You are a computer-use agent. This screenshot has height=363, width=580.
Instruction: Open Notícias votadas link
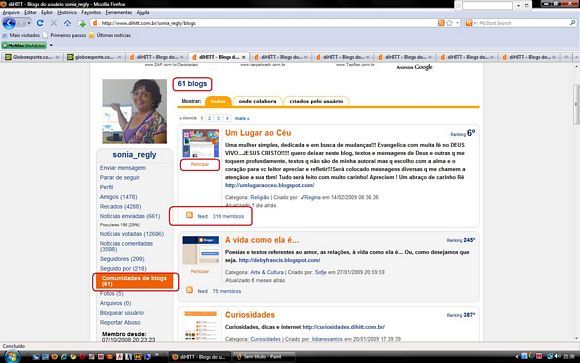132,234
